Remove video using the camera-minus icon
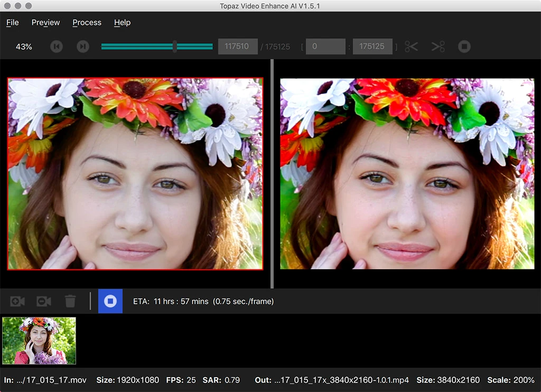Screen dimensions: 541x392 coord(44,301)
